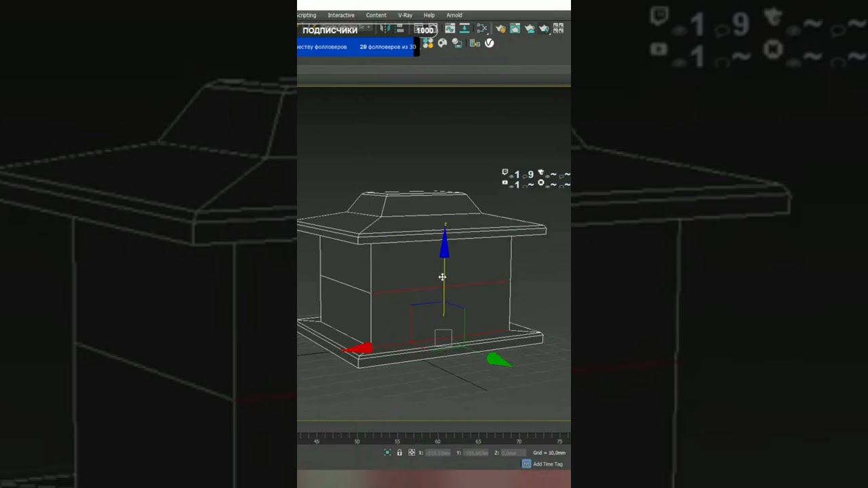Open the Rendered Frame Window icon
This screenshot has width=868, height=488.
515,28
